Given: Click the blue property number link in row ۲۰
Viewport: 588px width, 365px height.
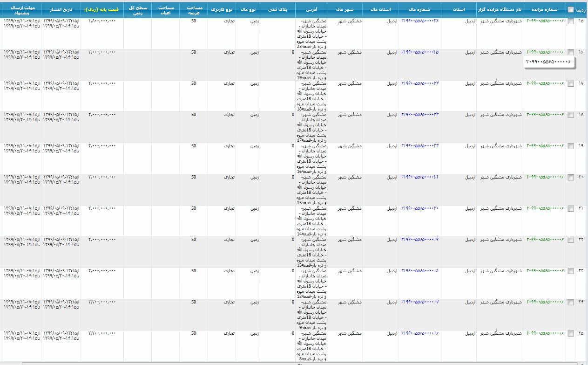Looking at the screenshot, I should [x=420, y=177].
